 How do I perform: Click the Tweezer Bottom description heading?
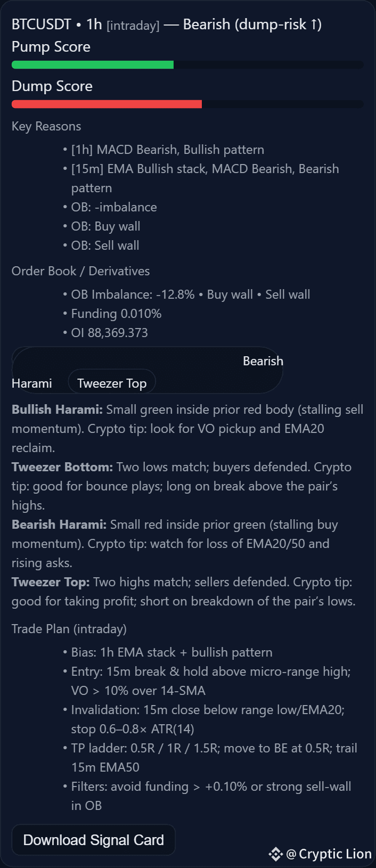[62, 467]
